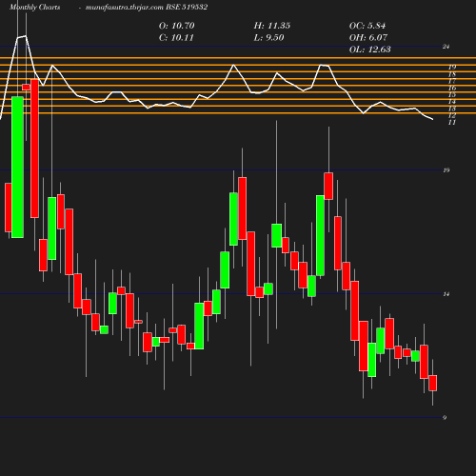This screenshot has width=476, height=476.
Task: Click the orange level label "12"
Action: pyautogui.click(x=452, y=115)
